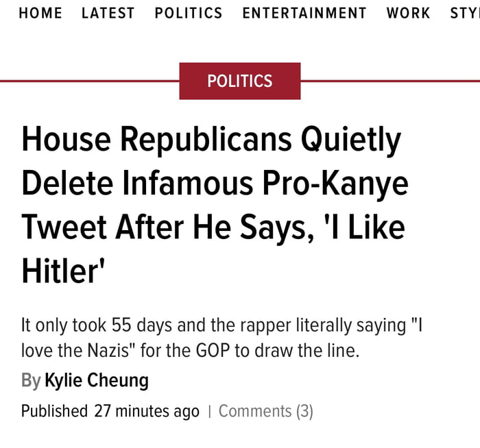Click the WORK navigation item
480x448 pixels.
(x=408, y=13)
